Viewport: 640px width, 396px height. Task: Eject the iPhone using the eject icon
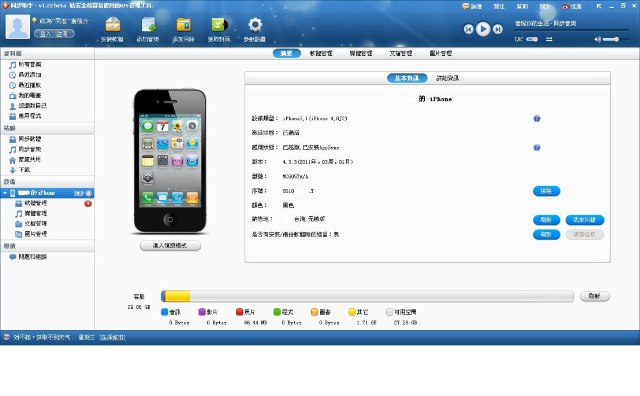tap(88, 193)
